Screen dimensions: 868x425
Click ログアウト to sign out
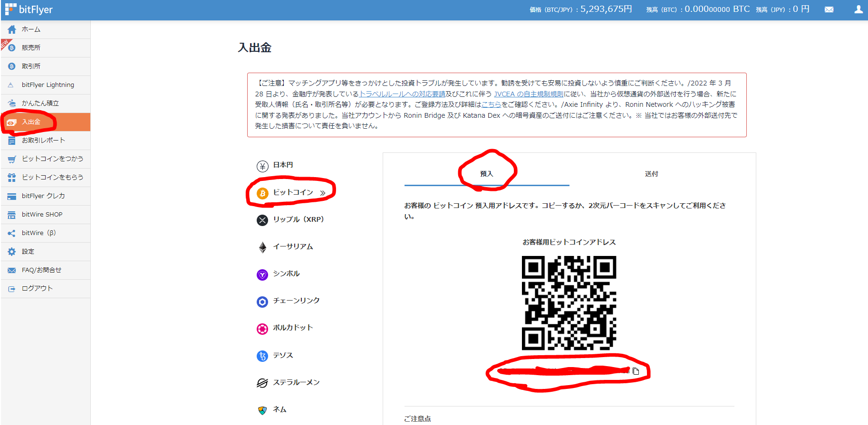pyautogui.click(x=46, y=289)
